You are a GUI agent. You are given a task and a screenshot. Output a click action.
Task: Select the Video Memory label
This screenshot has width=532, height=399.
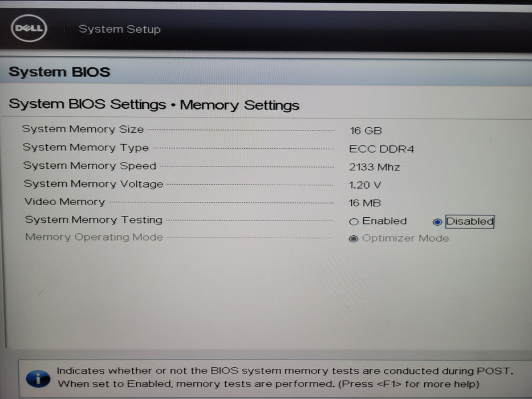click(x=65, y=202)
